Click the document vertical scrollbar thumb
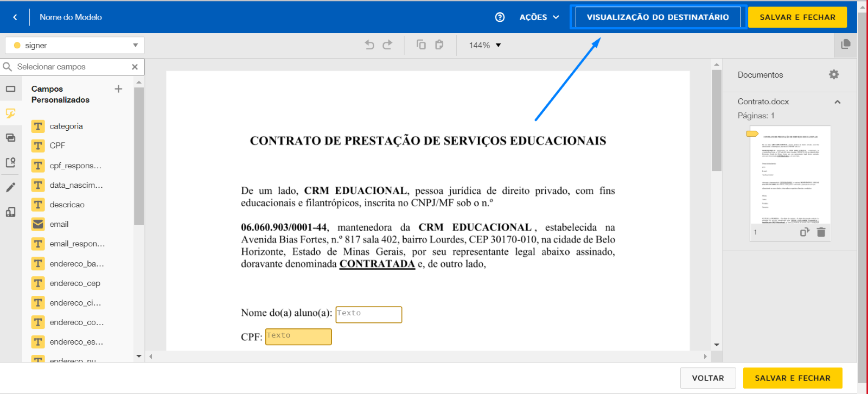 [717, 120]
